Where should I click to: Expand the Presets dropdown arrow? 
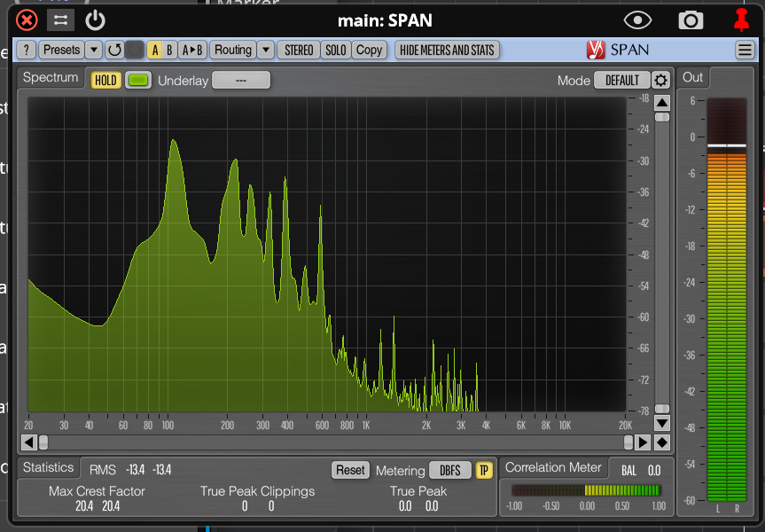click(94, 50)
